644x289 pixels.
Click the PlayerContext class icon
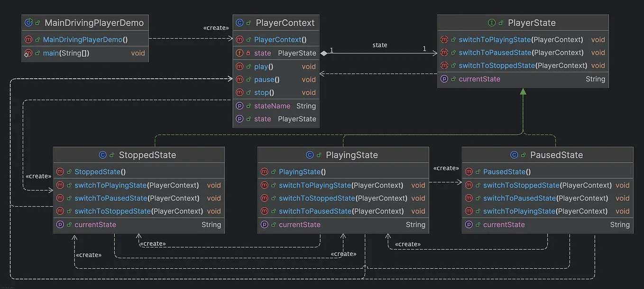pos(240,23)
